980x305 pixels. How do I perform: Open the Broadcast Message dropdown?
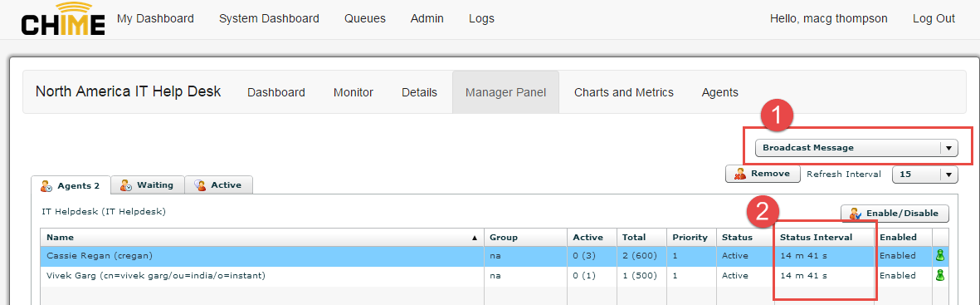coord(856,148)
